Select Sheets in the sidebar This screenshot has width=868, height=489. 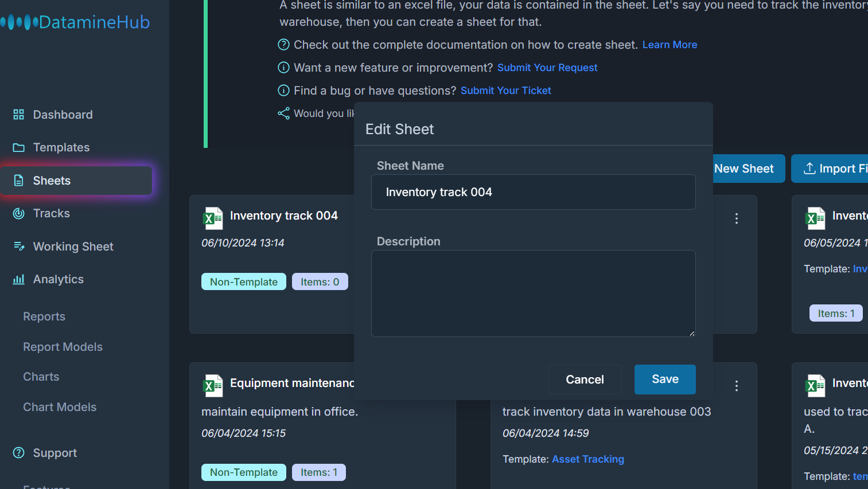point(76,181)
